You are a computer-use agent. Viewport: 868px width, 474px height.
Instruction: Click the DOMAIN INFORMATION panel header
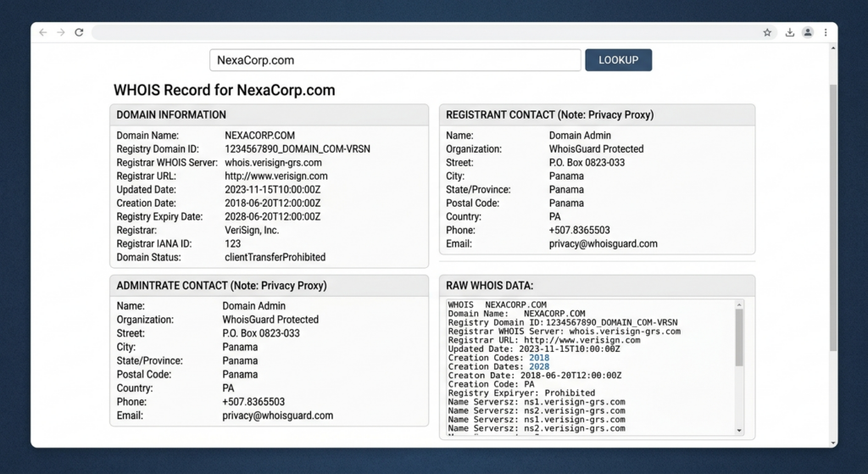[269, 114]
